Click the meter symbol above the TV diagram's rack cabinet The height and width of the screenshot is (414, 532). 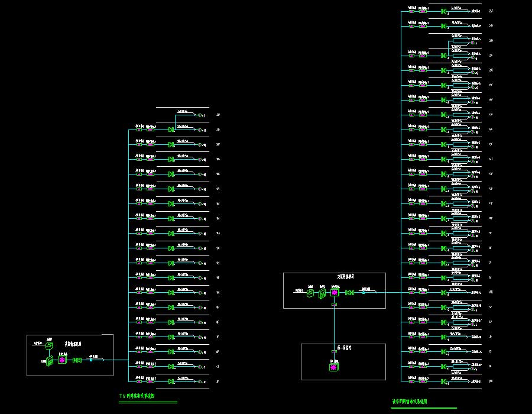click(49, 345)
